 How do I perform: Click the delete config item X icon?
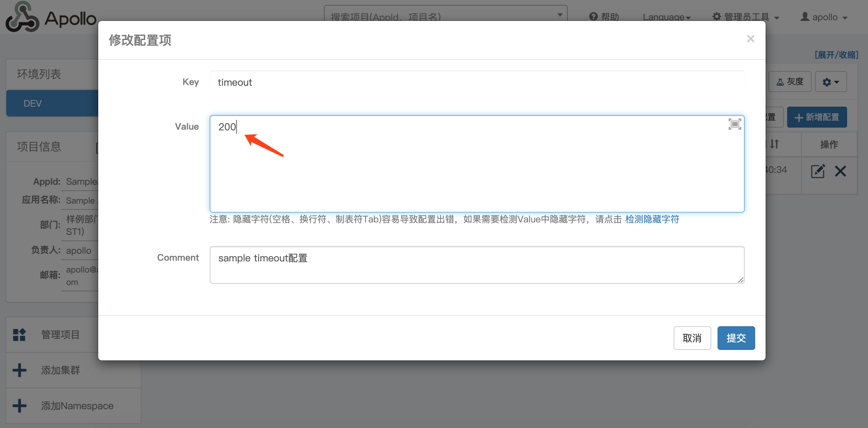840,171
